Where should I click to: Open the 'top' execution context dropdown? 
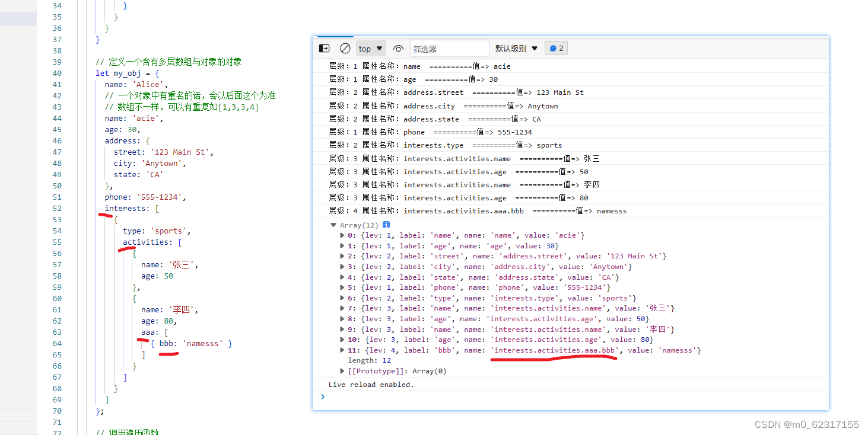tap(370, 49)
